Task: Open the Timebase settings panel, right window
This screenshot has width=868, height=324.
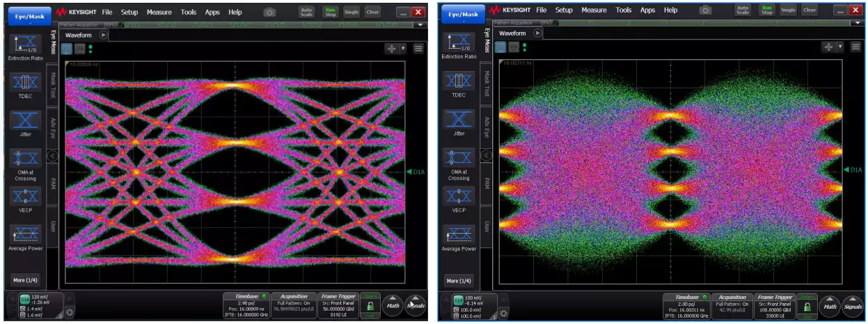Action: pyautogui.click(x=686, y=306)
